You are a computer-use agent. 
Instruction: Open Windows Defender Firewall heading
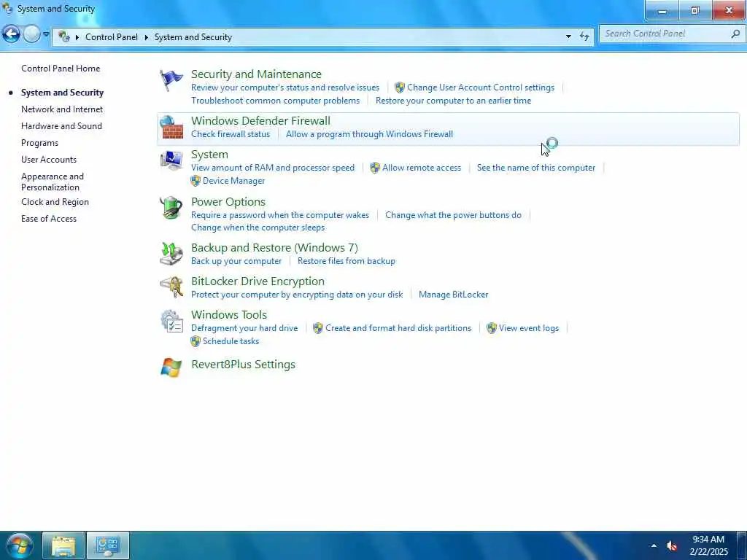(x=260, y=121)
